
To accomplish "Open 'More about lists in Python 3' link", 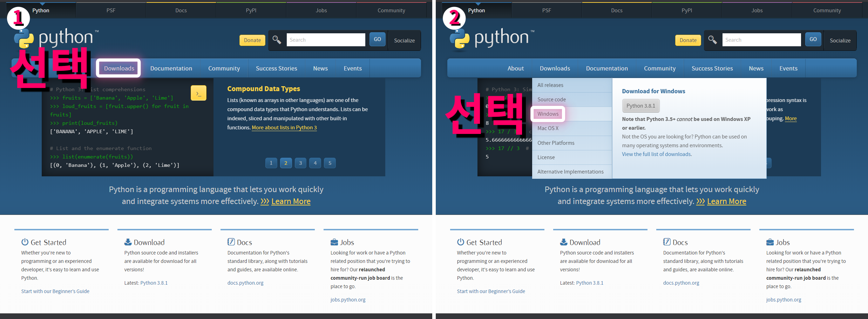I will [284, 128].
